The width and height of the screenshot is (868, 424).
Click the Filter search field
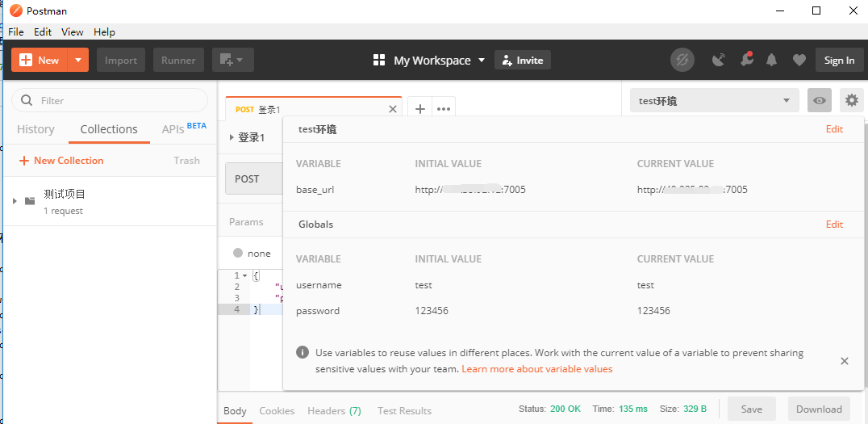[110, 100]
